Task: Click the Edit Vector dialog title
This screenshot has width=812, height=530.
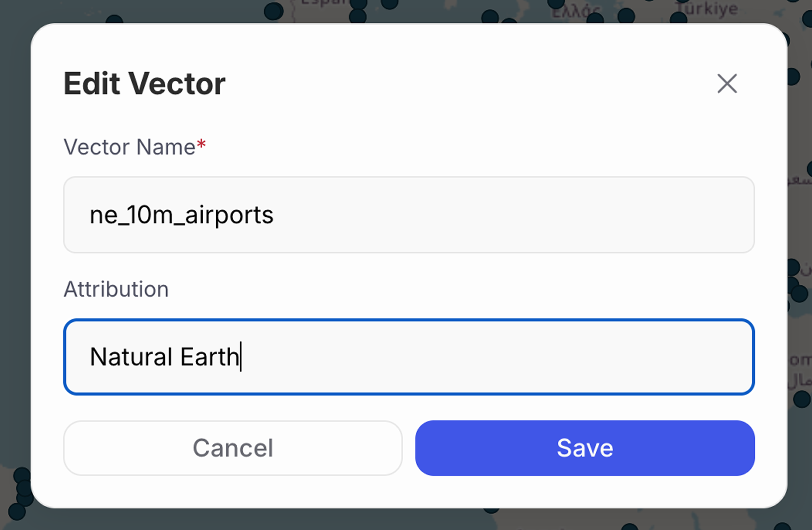Action: pos(144,83)
